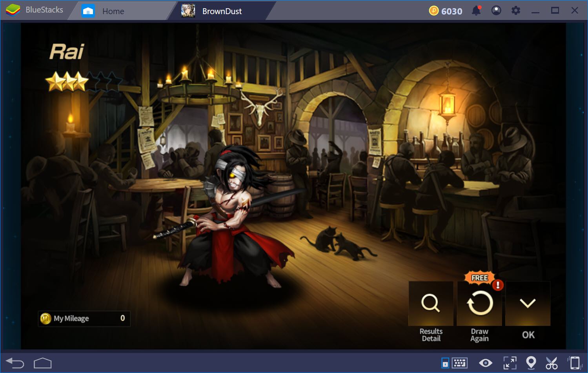The width and height of the screenshot is (588, 373).
Task: Click the three-star rarity rating
Action: tap(67, 82)
